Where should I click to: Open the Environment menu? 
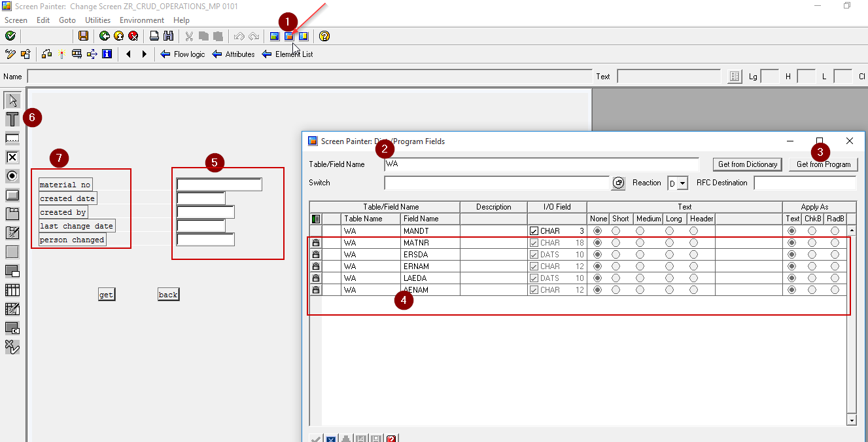coord(142,20)
